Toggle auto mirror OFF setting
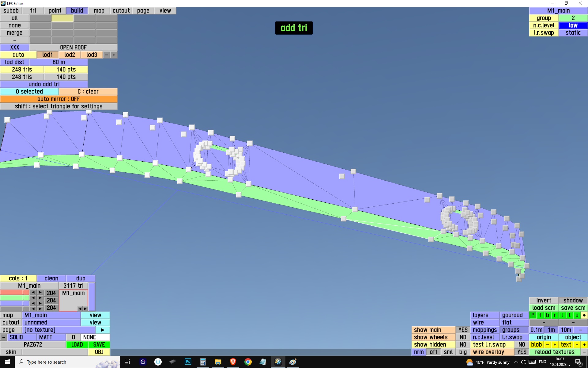 (x=58, y=99)
